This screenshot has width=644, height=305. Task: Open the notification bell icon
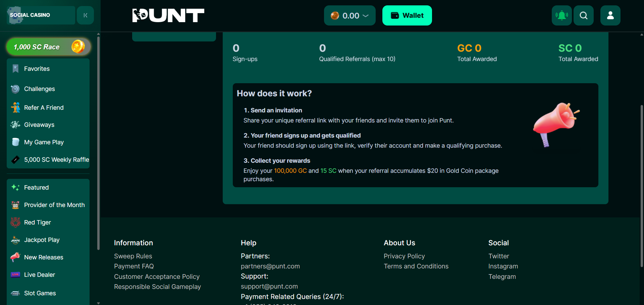(x=562, y=15)
